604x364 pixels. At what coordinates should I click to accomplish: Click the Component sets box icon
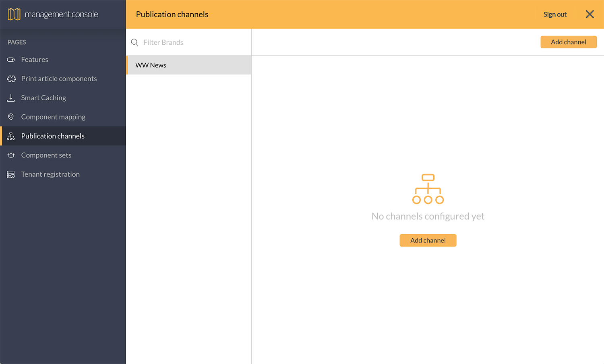point(11,155)
